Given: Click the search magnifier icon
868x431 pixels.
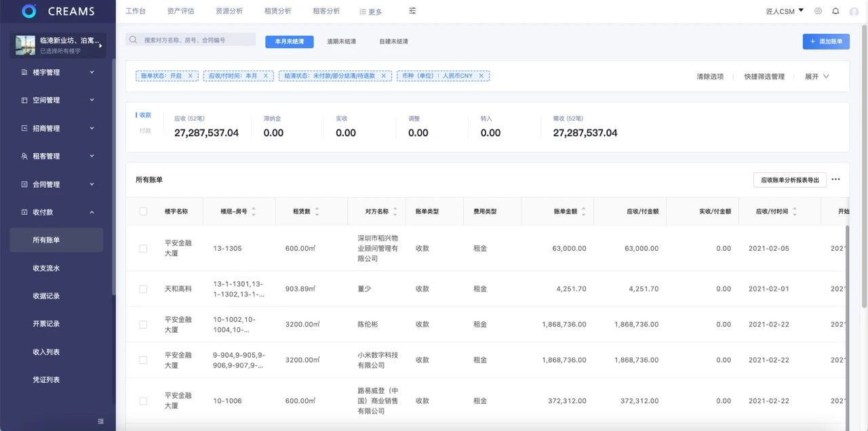Looking at the screenshot, I should 134,40.
